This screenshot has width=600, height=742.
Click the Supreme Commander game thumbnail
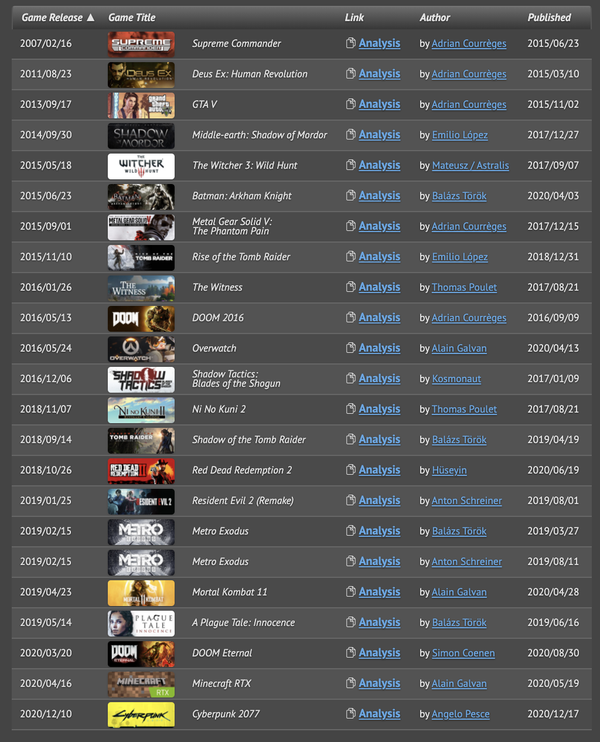(141, 44)
